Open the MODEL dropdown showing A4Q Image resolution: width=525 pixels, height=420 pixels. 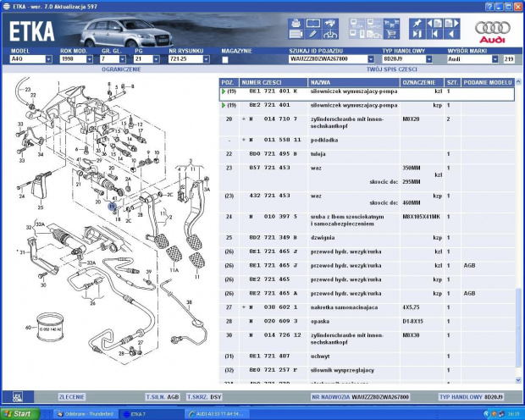point(48,59)
